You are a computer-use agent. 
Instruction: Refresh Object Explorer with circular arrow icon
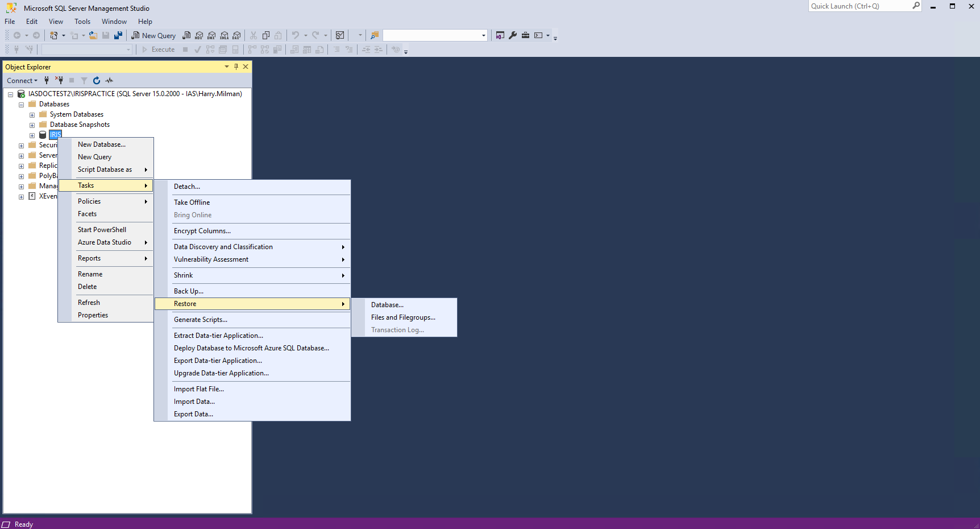pyautogui.click(x=97, y=80)
